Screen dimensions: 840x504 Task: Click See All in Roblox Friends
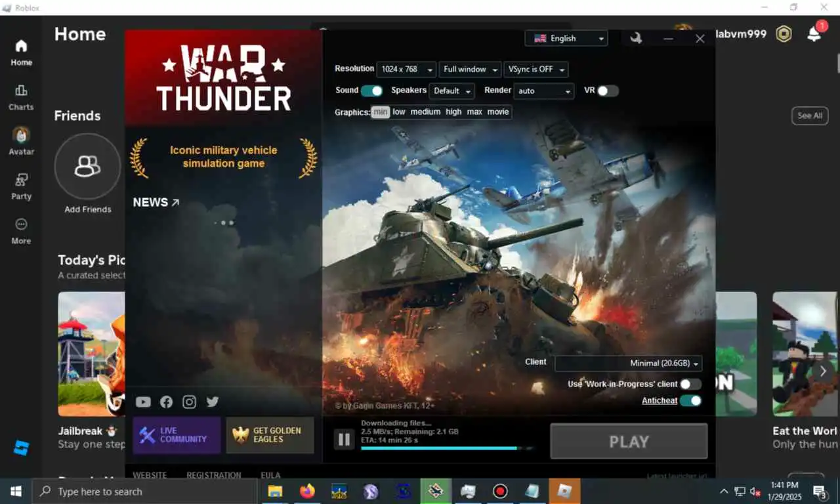810,115
